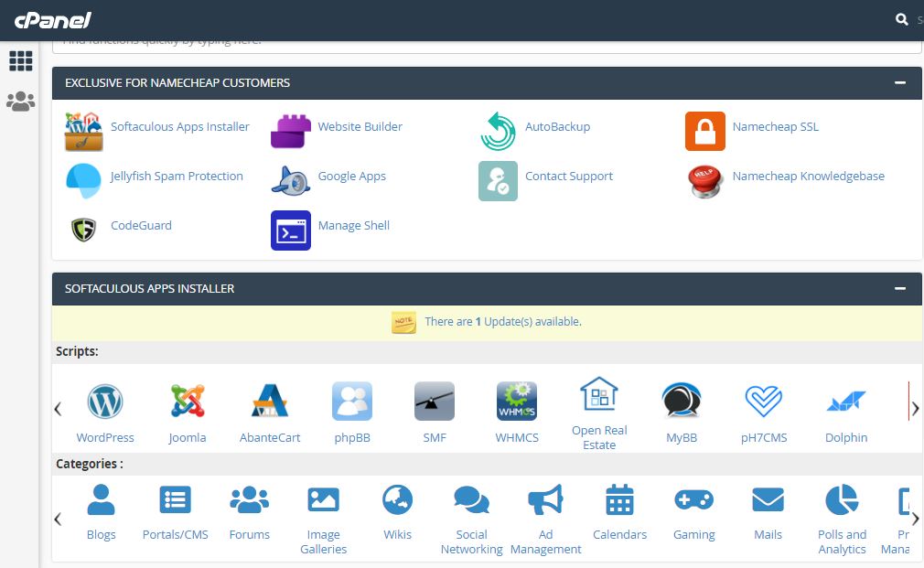The height and width of the screenshot is (568, 924).
Task: Open the CodeGuard shield icon
Action: pyautogui.click(x=83, y=230)
